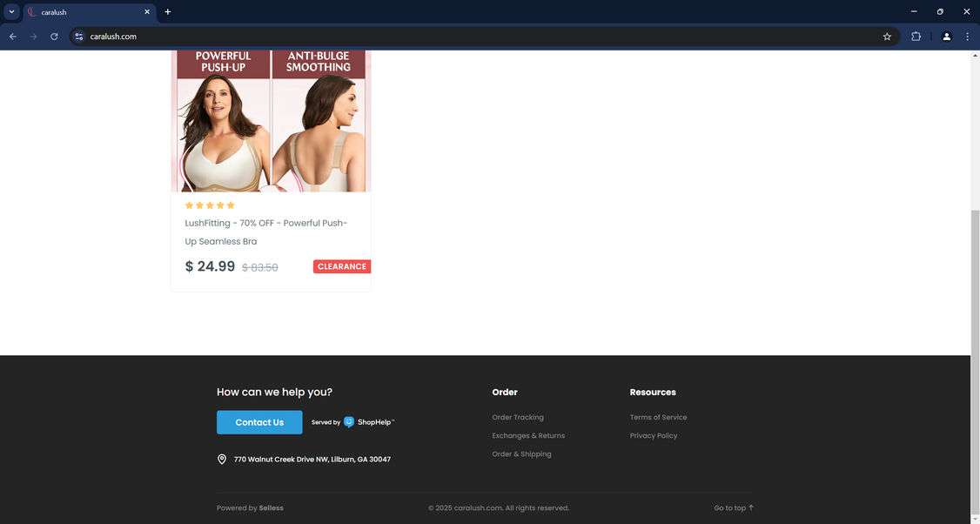Go back to previous page
The height and width of the screenshot is (524, 980).
(12, 37)
